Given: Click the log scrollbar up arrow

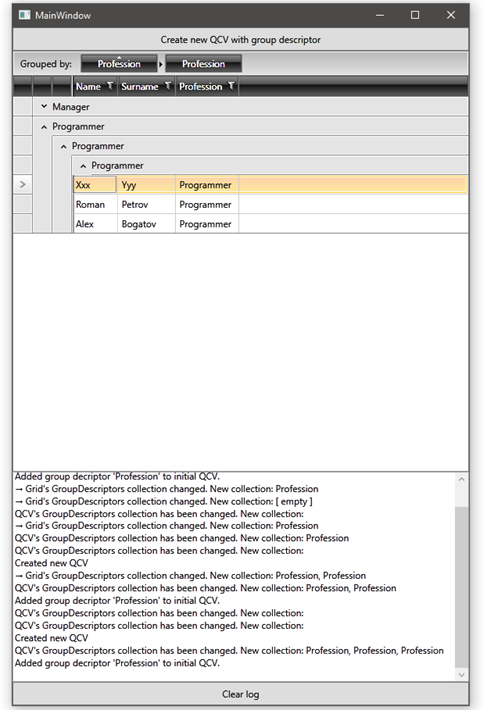Looking at the screenshot, I should coord(461,479).
